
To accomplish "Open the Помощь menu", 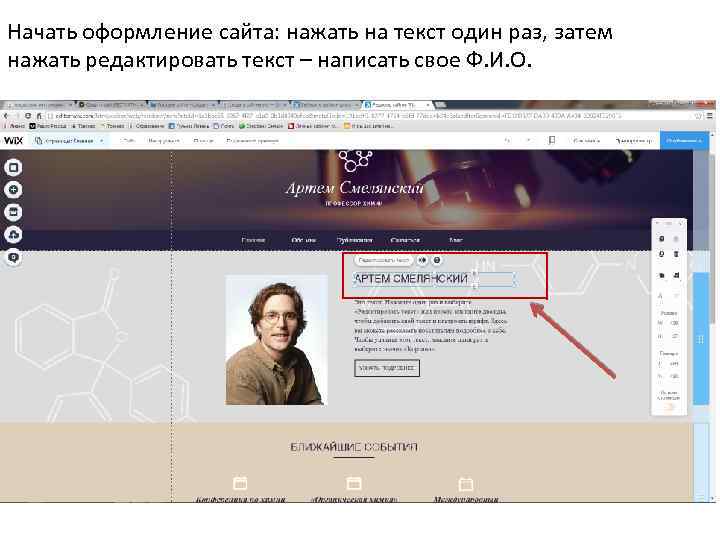I will click(x=203, y=141).
